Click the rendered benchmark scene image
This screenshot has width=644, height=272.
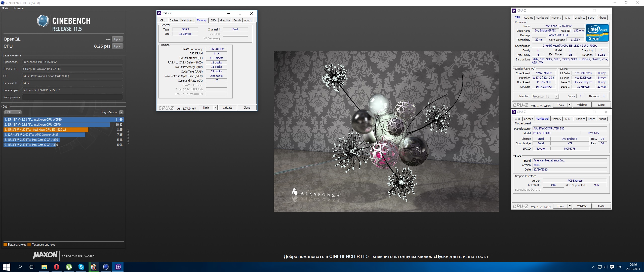386,131
